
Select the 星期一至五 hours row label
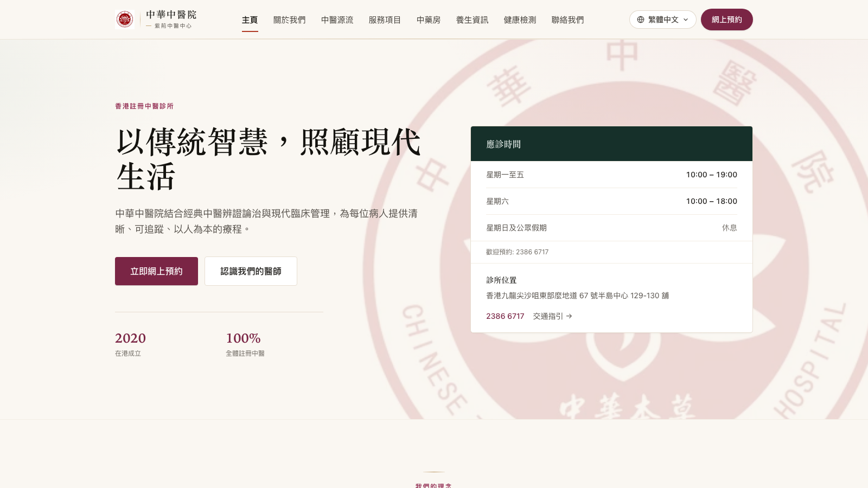[505, 175]
